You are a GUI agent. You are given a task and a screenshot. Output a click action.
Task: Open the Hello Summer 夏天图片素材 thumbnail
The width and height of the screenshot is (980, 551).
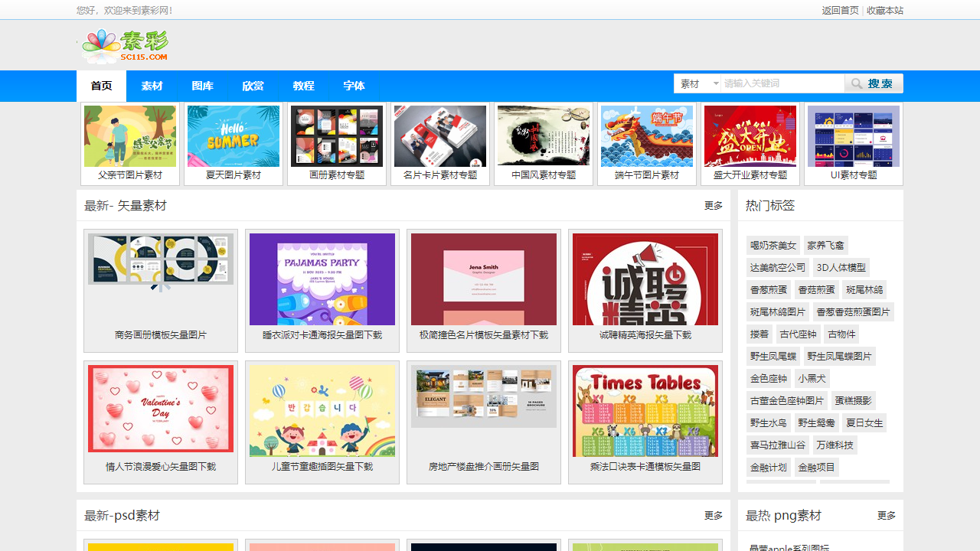234,136
